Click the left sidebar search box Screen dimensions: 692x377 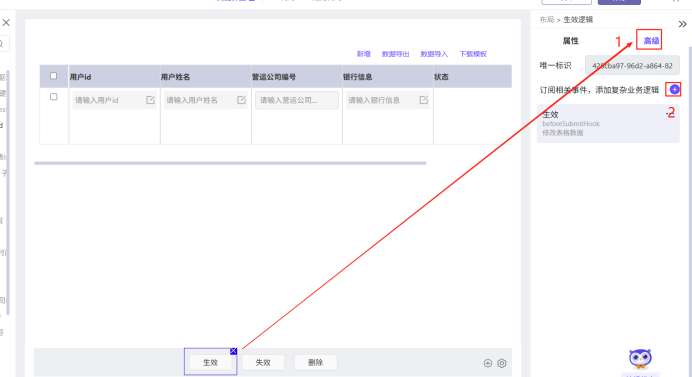point(4,44)
